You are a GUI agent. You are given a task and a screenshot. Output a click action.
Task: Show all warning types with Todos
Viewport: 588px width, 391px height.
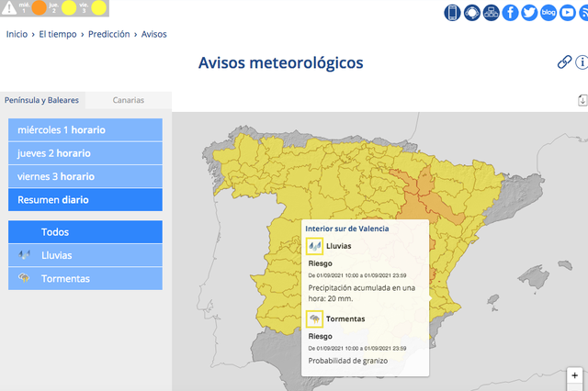click(x=85, y=232)
